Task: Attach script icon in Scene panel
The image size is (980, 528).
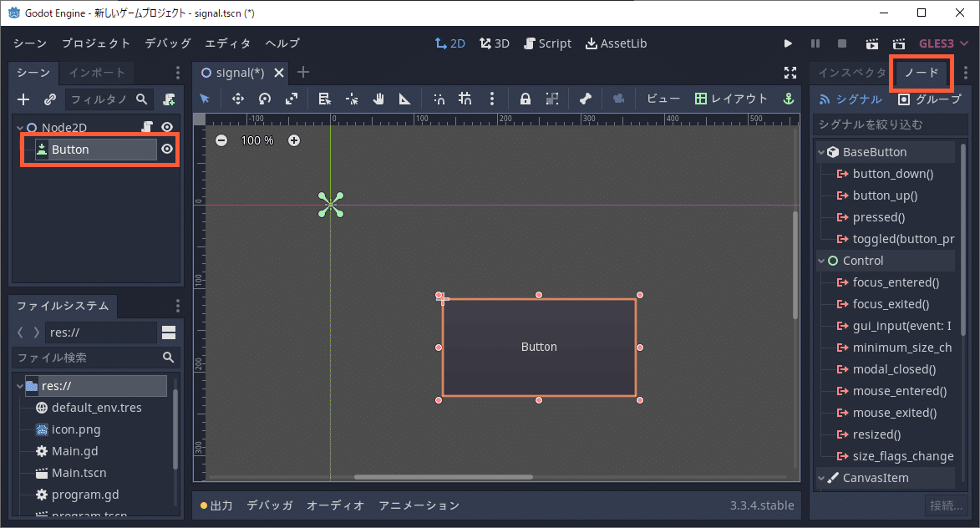Action: pyautogui.click(x=169, y=99)
